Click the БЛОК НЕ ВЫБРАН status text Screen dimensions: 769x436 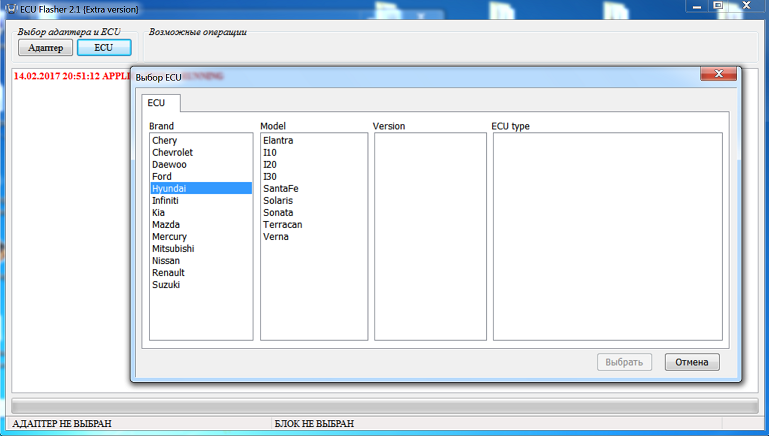coord(314,423)
